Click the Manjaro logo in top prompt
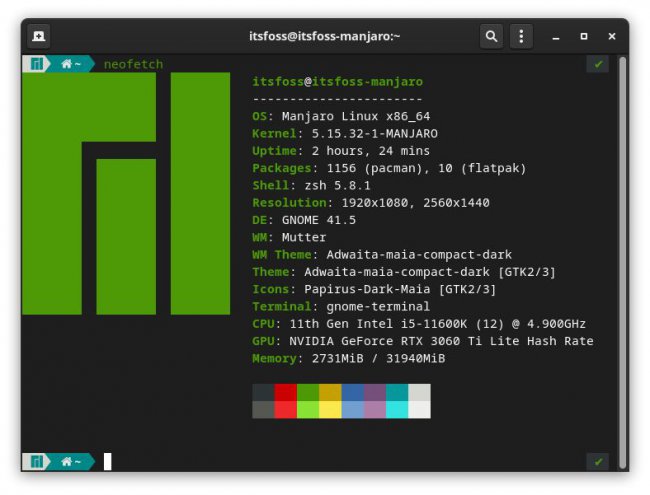 click(x=37, y=64)
